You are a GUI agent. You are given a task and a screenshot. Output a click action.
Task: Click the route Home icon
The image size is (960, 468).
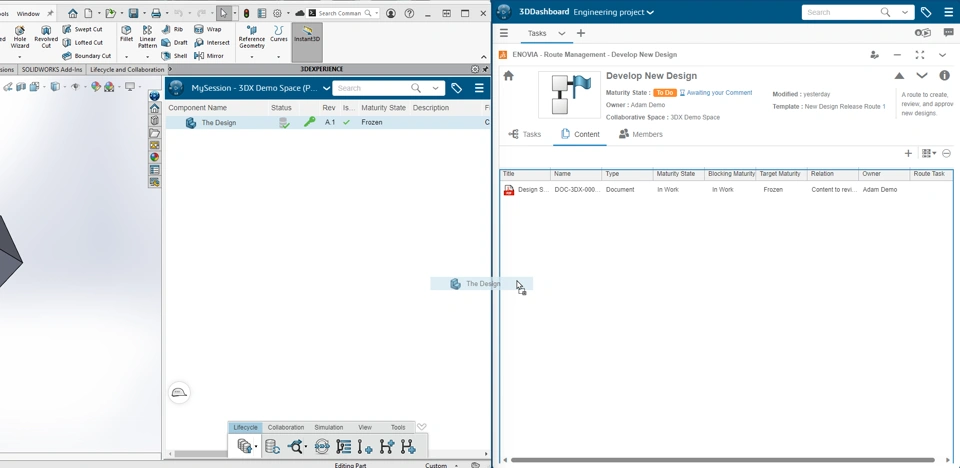pos(509,76)
